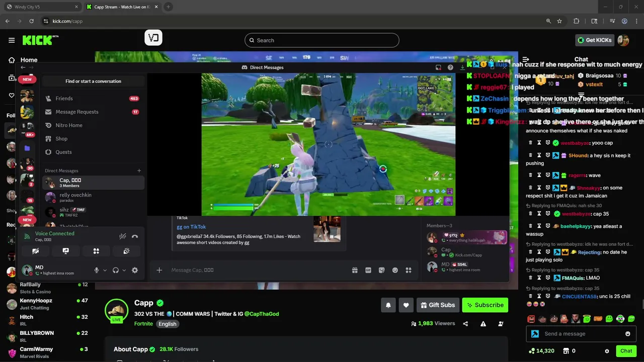Click the Get KICKs button
The height and width of the screenshot is (362, 644).
pos(595,40)
